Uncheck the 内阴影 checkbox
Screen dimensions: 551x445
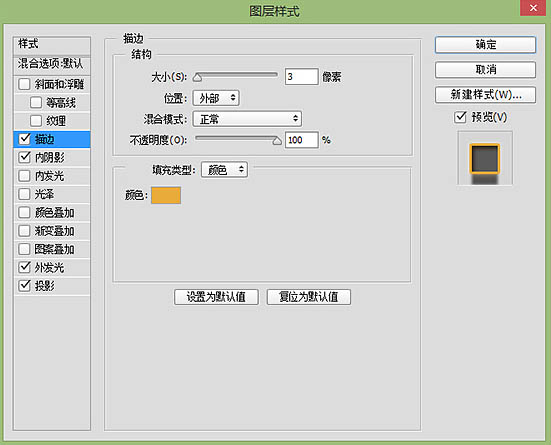[25, 157]
